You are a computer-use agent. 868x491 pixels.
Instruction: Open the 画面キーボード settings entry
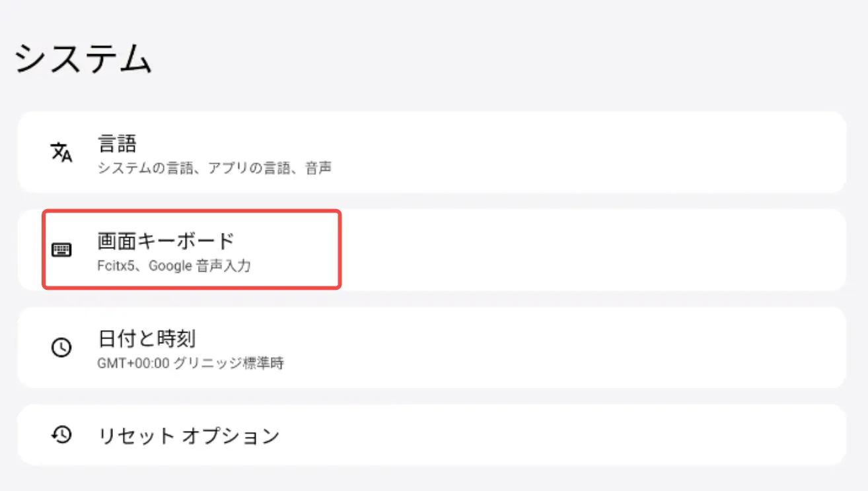(x=166, y=241)
